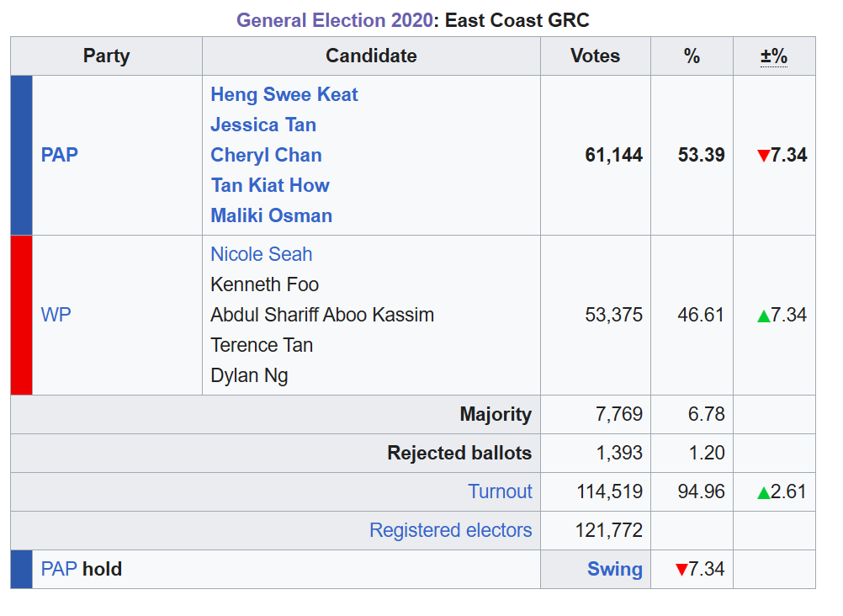
Task: Click the ±% column header abbreviation
Action: click(x=774, y=56)
